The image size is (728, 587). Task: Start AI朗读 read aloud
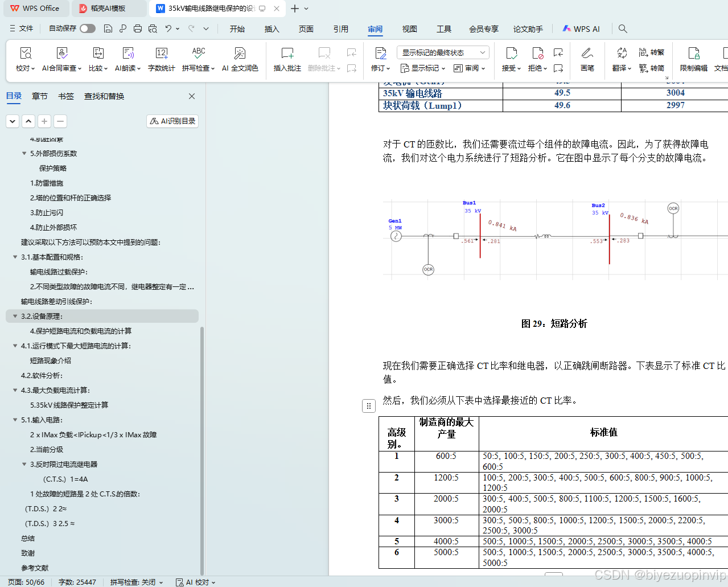(x=128, y=60)
